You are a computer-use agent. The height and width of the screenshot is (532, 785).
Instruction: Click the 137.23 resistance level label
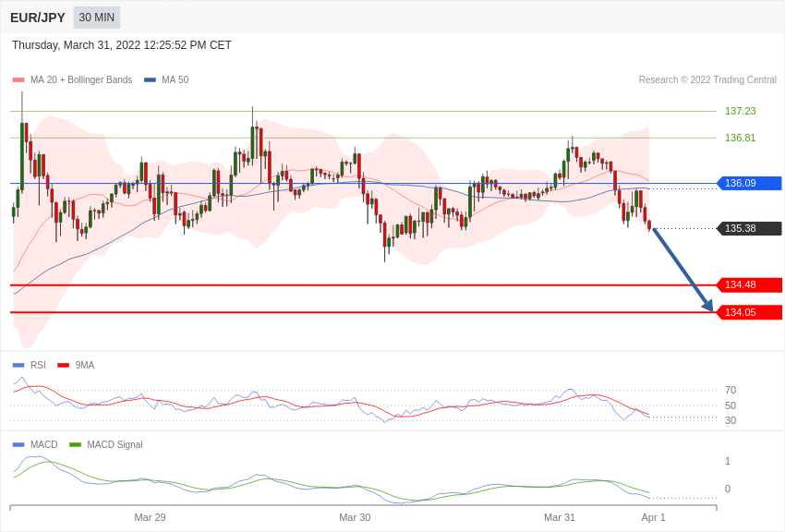click(741, 111)
